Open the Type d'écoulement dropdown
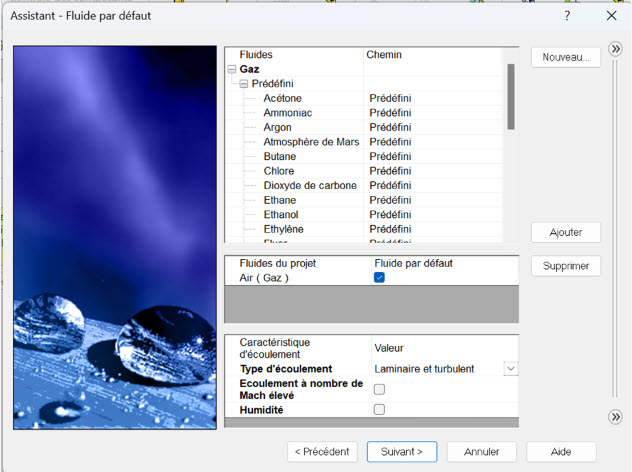The image size is (632, 472). (x=511, y=369)
